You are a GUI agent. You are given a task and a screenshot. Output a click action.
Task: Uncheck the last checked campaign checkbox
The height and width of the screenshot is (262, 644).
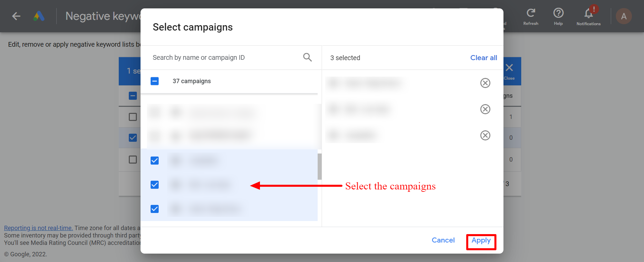(155, 209)
